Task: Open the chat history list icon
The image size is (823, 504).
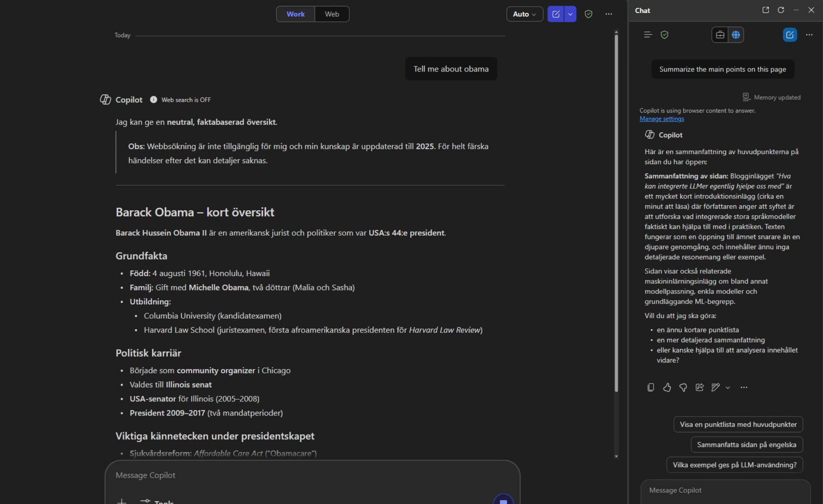Action: (x=648, y=35)
